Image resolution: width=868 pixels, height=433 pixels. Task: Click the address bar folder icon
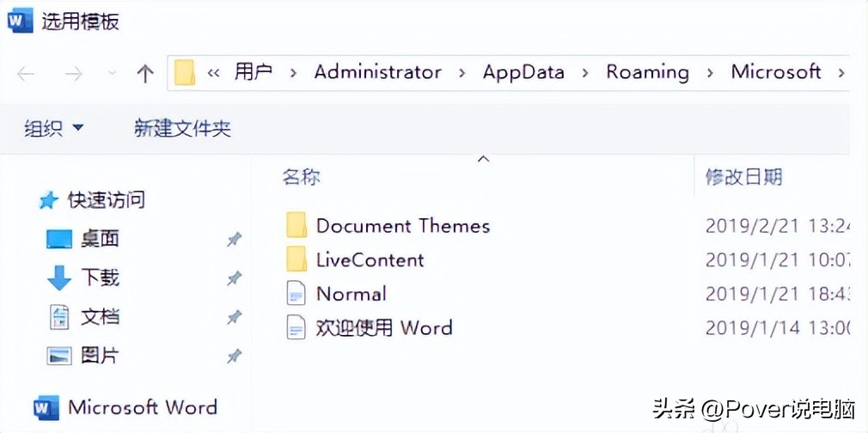click(x=185, y=72)
